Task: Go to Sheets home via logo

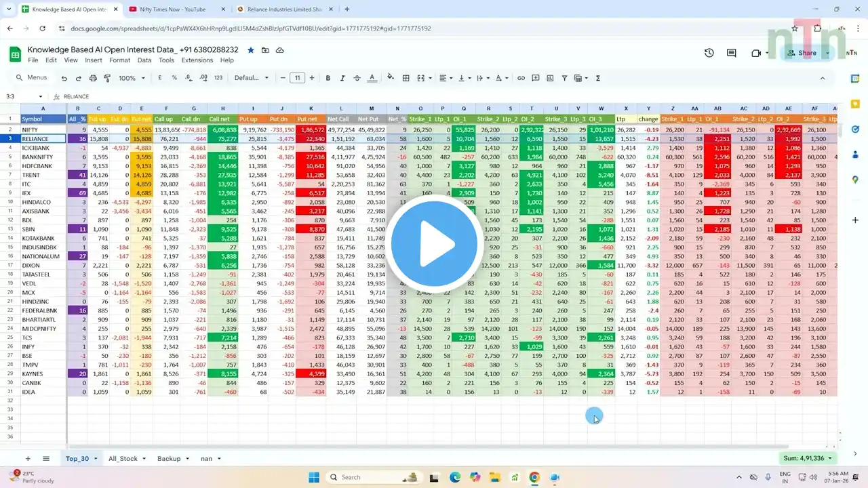Action: [x=15, y=54]
